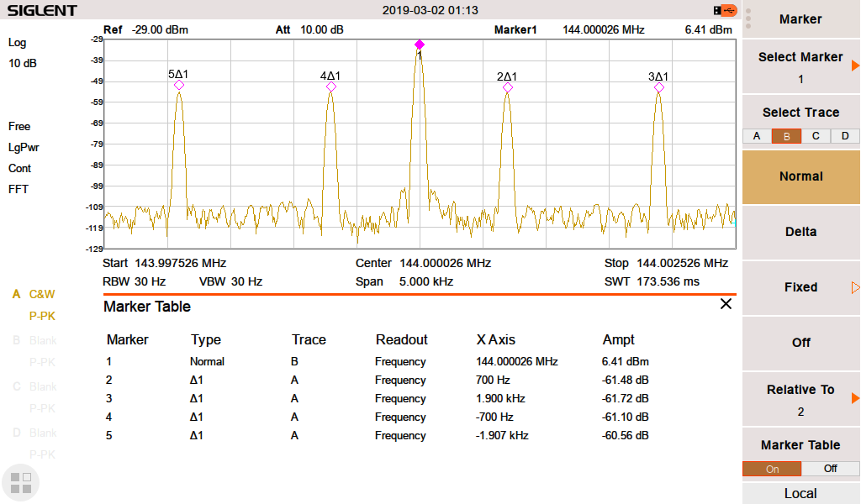
Task: Expand the Select Marker submenu
Action: point(855,66)
